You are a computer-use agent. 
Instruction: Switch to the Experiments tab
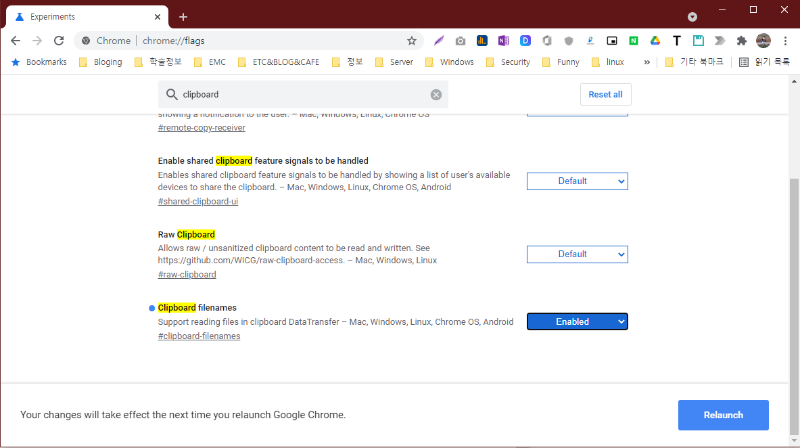tap(80, 17)
